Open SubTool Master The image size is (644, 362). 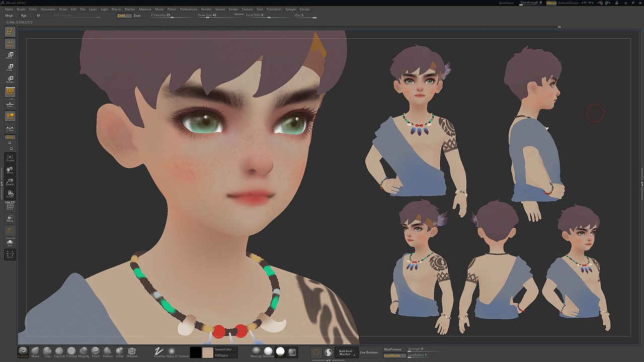click(346, 352)
